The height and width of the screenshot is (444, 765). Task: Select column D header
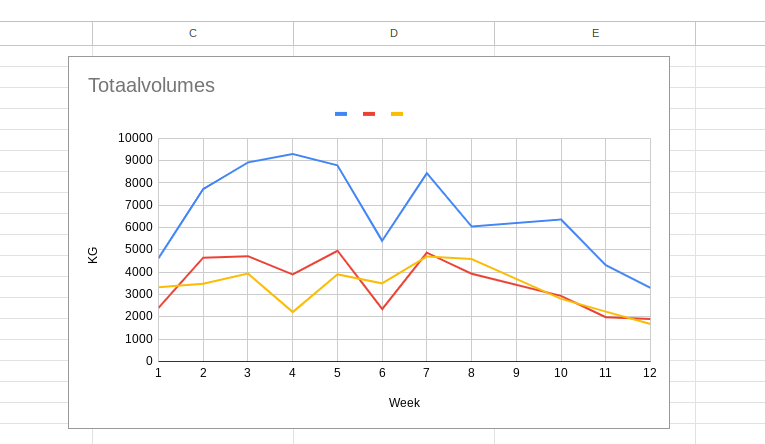(x=394, y=33)
